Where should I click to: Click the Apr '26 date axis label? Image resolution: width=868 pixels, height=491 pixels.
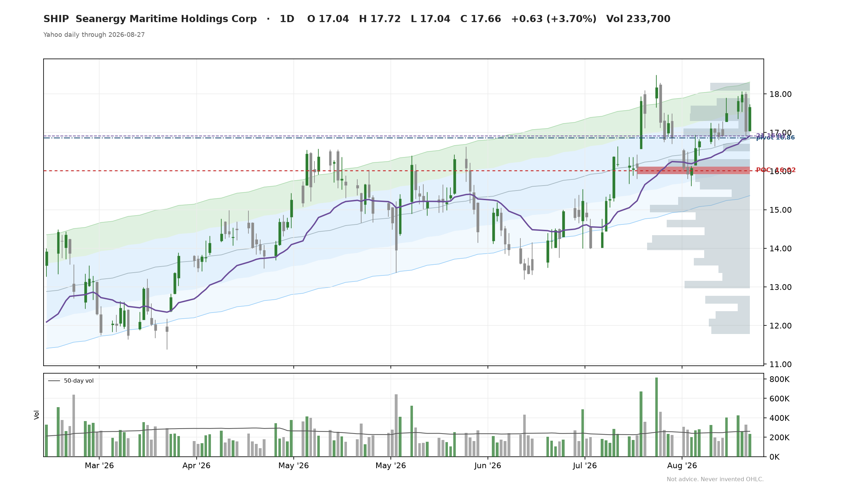[x=196, y=466]
